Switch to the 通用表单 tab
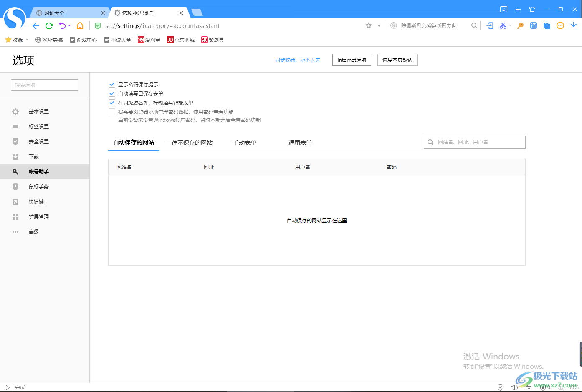The width and height of the screenshot is (582, 392). [300, 143]
